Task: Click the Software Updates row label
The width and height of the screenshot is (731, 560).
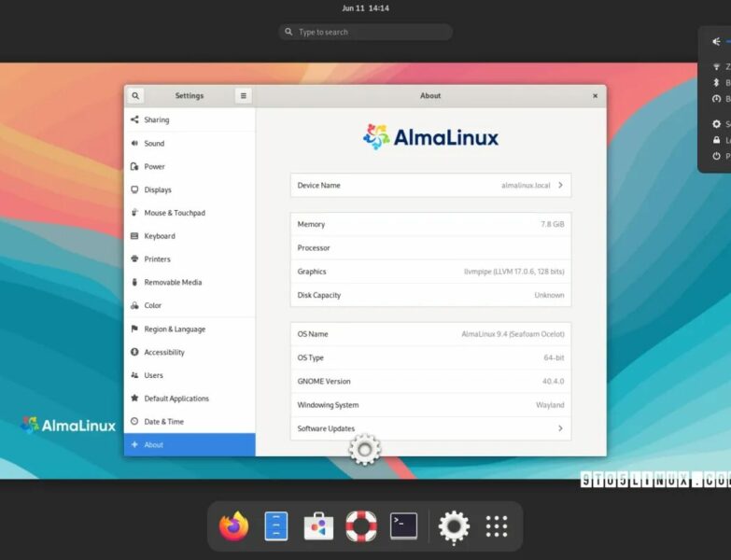Action: (326, 428)
